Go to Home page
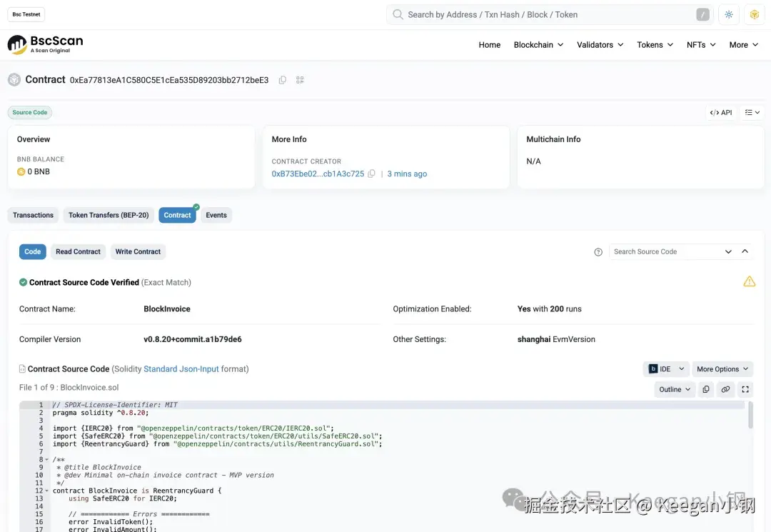771x532 pixels. [489, 45]
